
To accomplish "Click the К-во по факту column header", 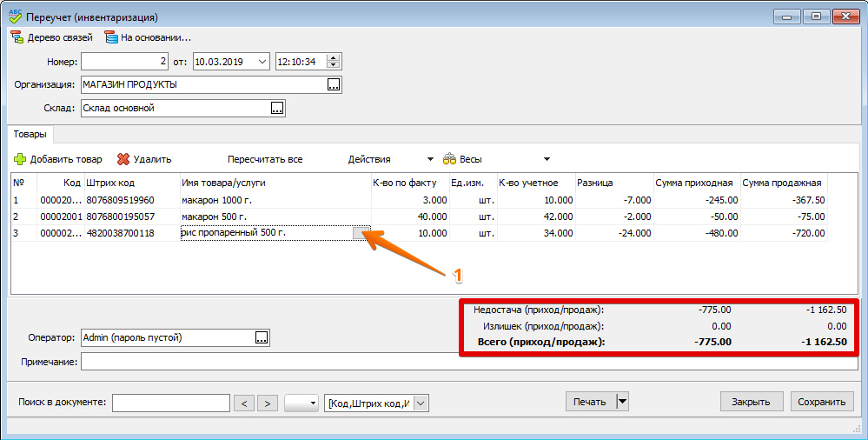I will point(409,183).
